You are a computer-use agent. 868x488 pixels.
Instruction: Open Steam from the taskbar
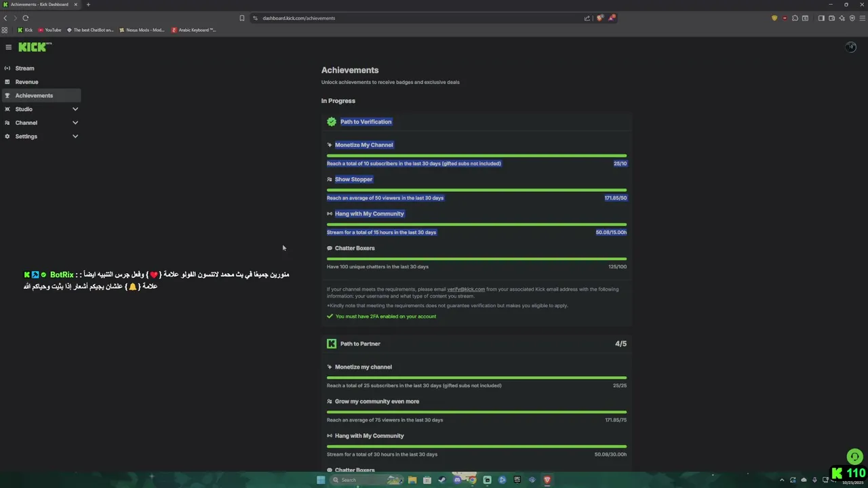[x=442, y=480]
